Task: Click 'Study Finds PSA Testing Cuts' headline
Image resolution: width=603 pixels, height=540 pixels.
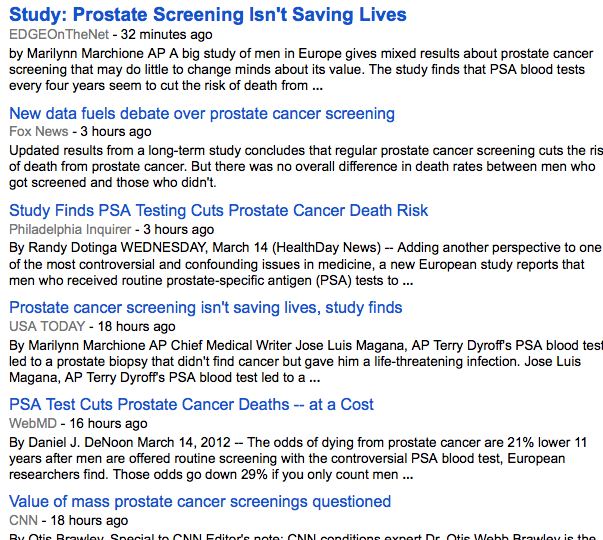Action: 218,210
